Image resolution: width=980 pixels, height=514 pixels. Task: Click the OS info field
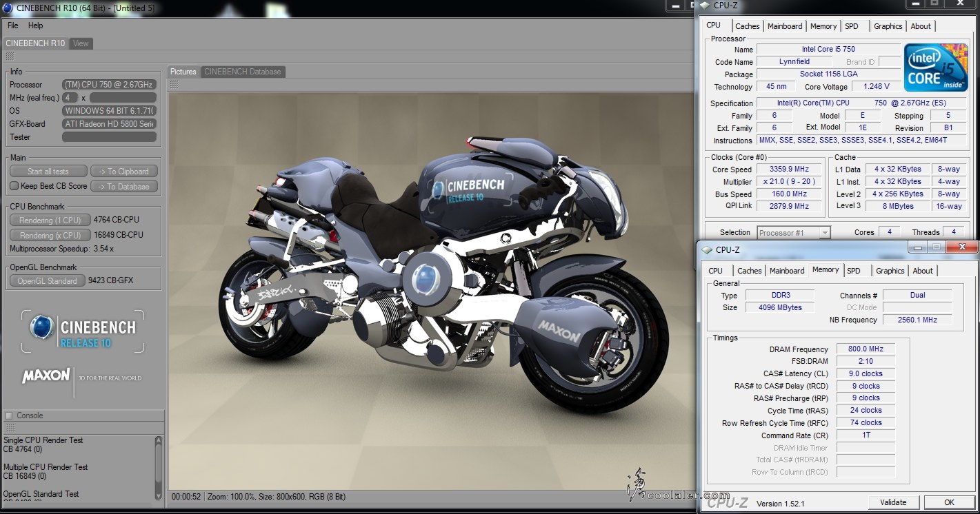click(110, 111)
